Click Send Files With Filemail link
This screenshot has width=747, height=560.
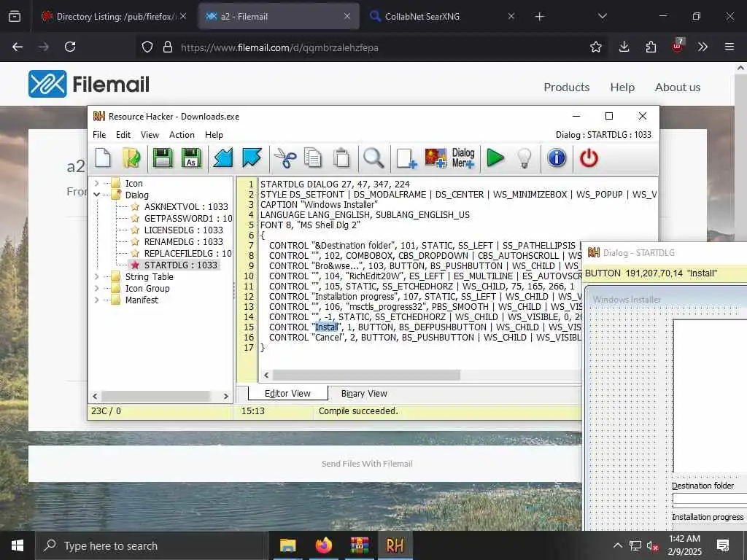[x=367, y=463]
